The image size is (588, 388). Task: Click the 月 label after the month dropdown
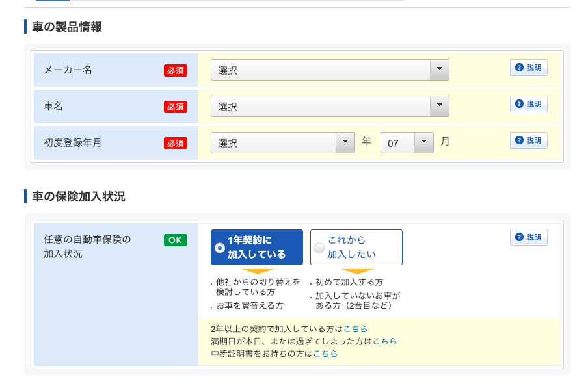[445, 142]
